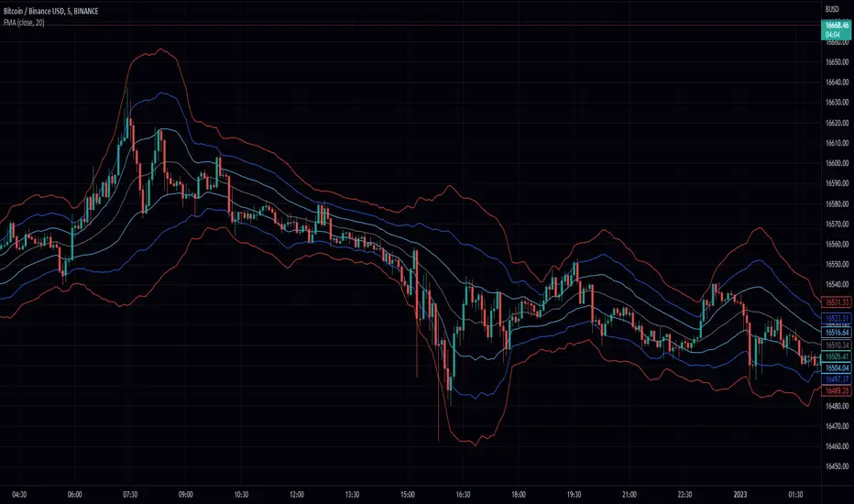
Task: Click the Bitcoin / Binance USD symbol title
Action: click(x=50, y=11)
